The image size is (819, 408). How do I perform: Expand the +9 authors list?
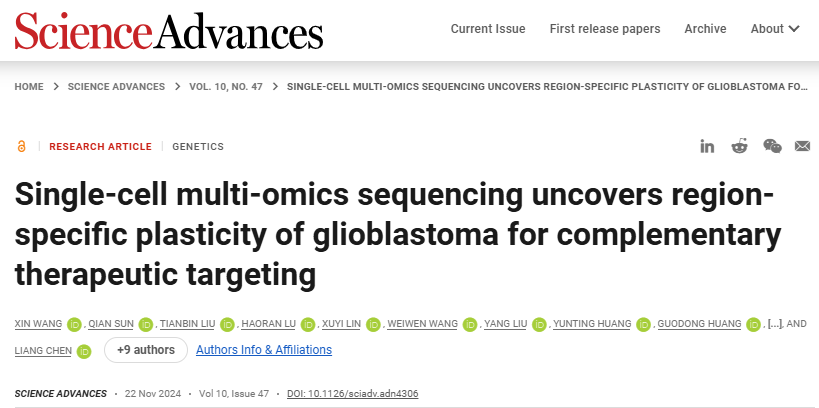click(144, 350)
